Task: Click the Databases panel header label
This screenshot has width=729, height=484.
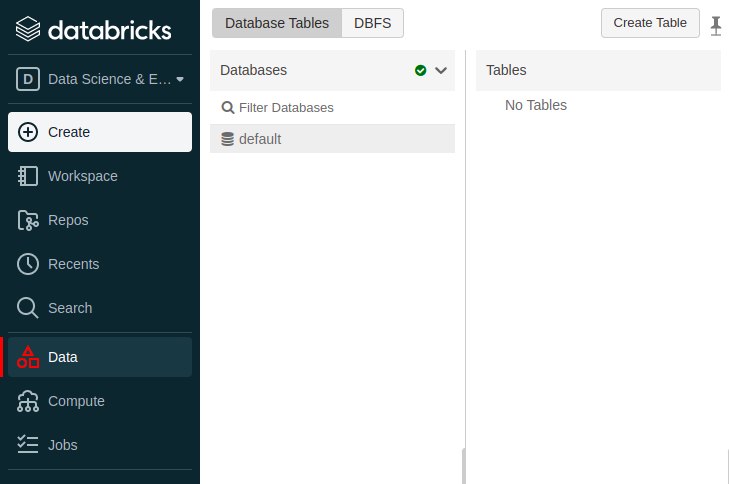Action: pos(253,70)
